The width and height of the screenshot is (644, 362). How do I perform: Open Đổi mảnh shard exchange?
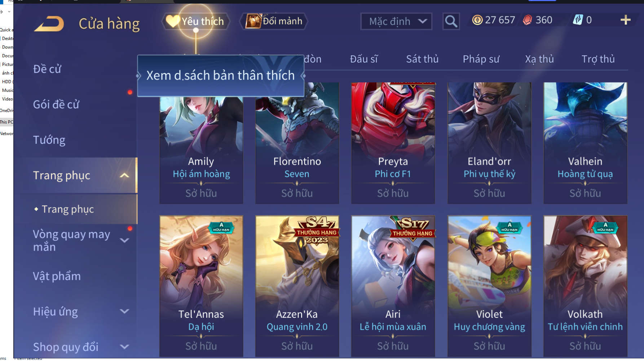coord(274,21)
